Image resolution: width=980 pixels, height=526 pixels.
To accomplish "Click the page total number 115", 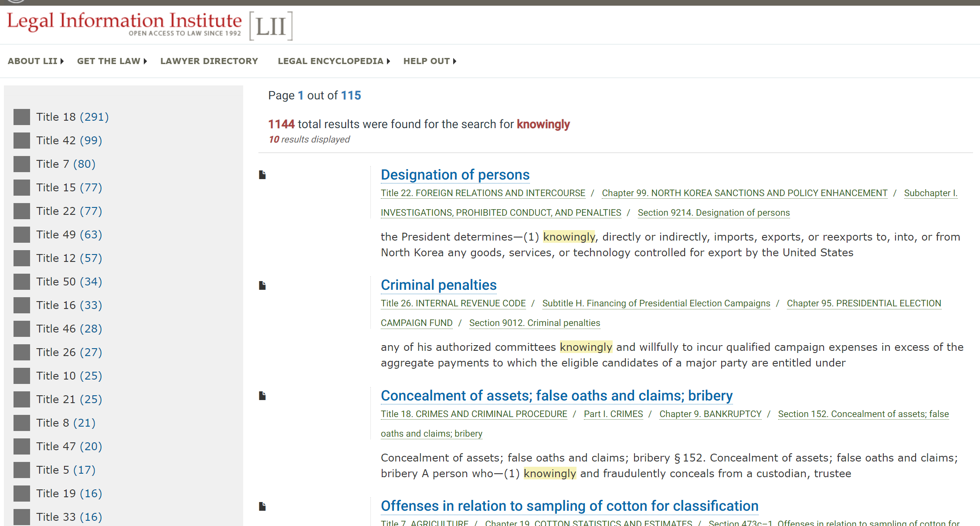I will tap(351, 95).
